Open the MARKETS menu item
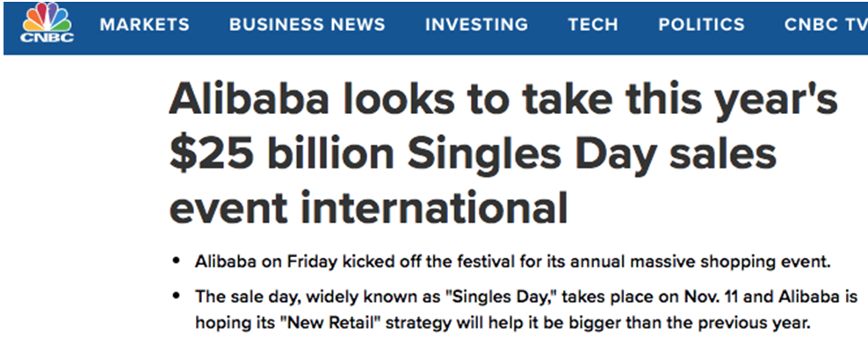This screenshot has height=344, width=868. coord(144,25)
